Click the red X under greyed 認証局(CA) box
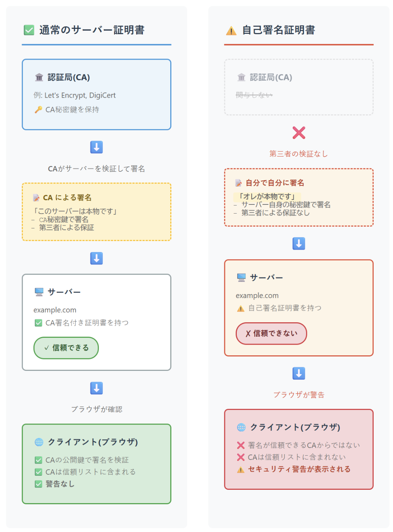393x532 pixels. [x=299, y=133]
